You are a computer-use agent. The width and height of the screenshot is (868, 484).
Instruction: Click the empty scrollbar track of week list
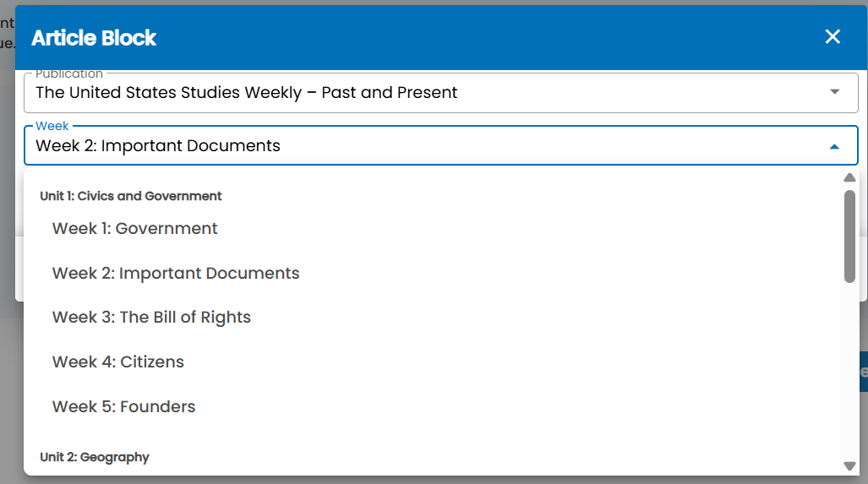(849, 371)
